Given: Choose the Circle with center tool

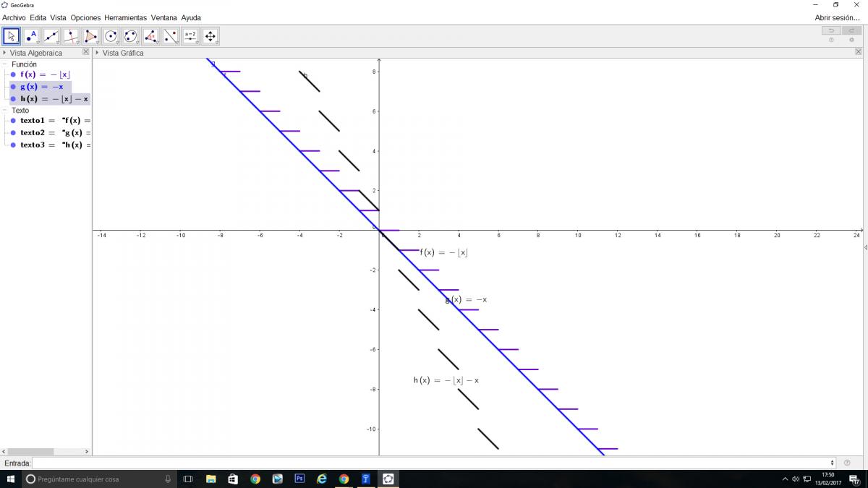Looking at the screenshot, I should [111, 36].
